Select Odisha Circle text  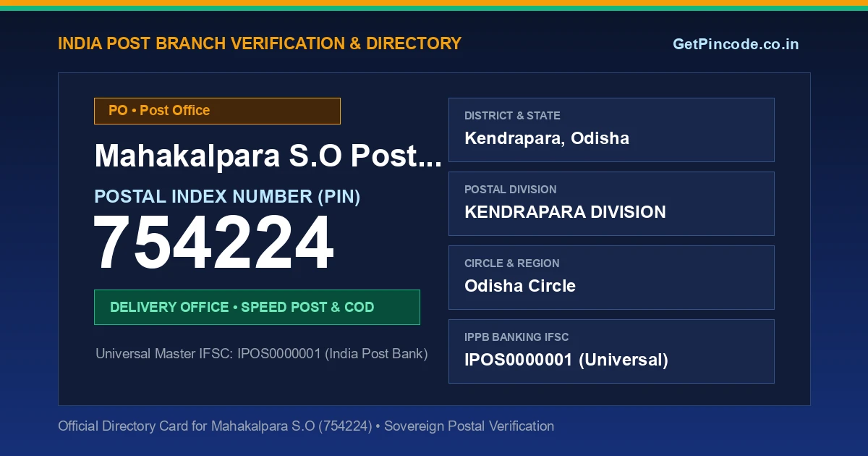pos(520,286)
